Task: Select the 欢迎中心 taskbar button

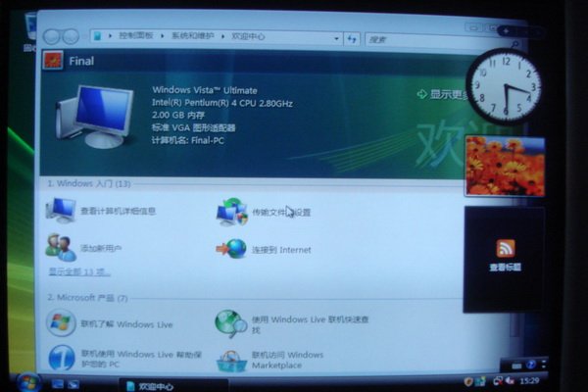Action: point(174,385)
